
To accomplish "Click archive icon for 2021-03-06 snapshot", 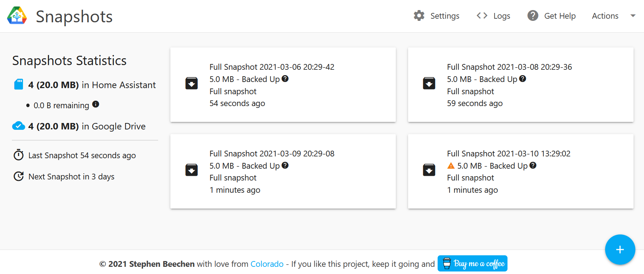I will pyautogui.click(x=191, y=83).
